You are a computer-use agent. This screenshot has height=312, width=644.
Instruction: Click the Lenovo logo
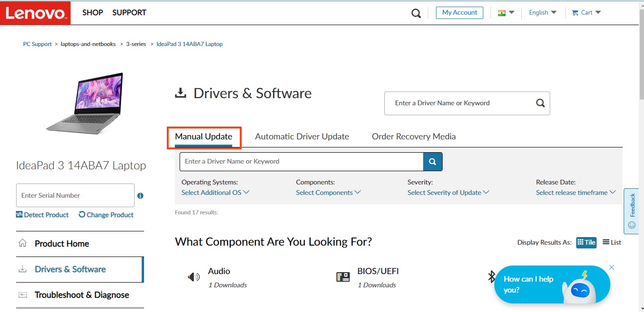point(36,13)
